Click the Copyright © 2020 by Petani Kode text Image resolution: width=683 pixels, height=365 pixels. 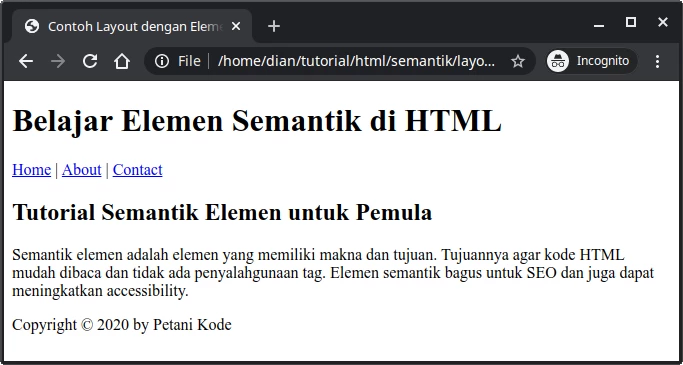point(122,324)
